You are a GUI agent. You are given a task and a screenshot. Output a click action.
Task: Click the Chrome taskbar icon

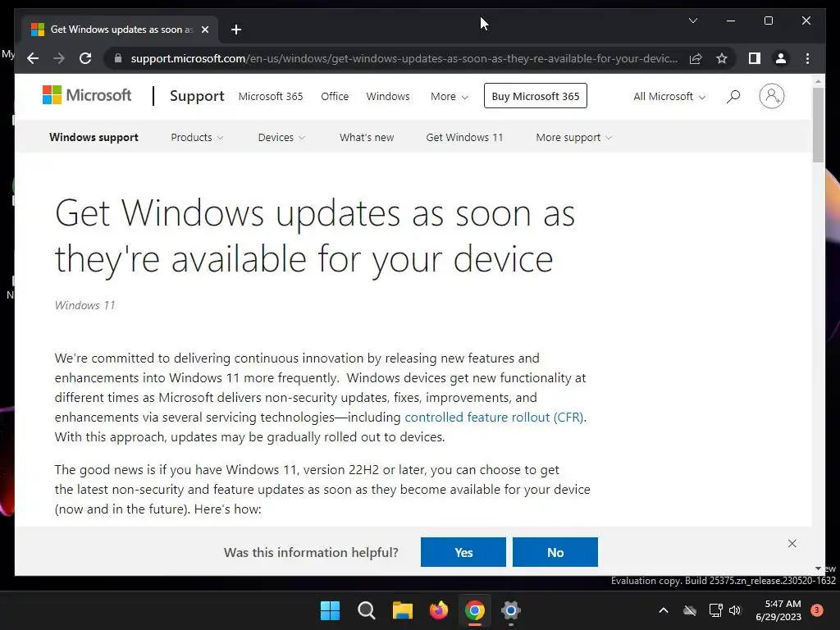click(x=475, y=610)
